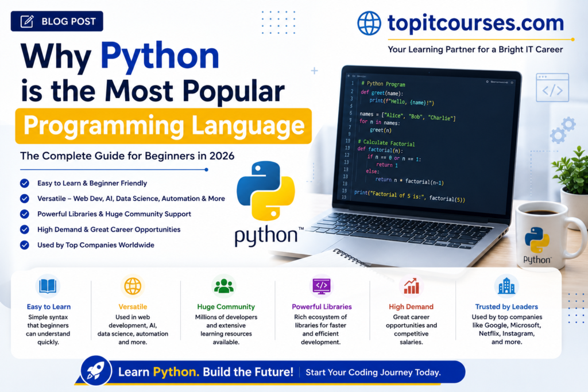This screenshot has height=392, width=588.
Task: Click the green people icon above Huge Community
Action: 224,286
